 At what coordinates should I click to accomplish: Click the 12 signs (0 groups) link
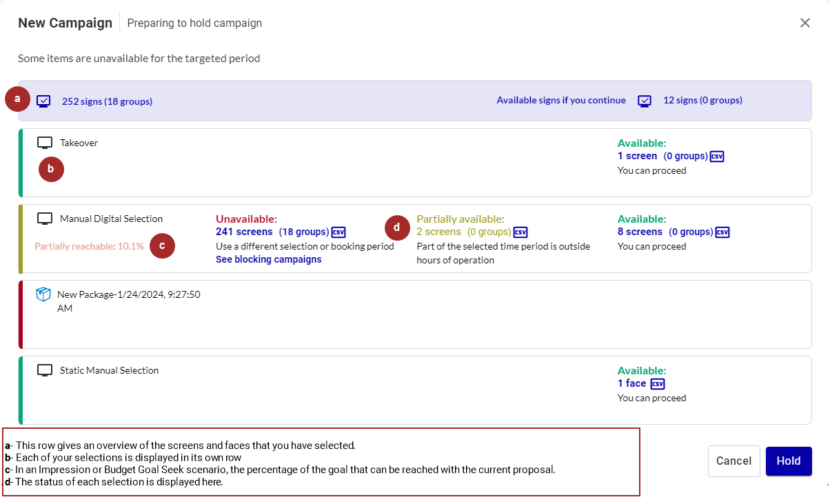[x=702, y=100]
